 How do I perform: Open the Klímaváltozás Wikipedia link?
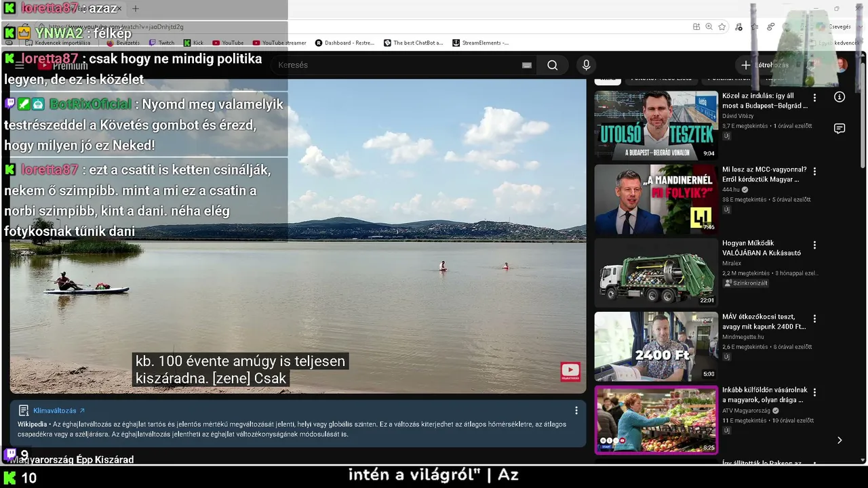click(x=59, y=410)
